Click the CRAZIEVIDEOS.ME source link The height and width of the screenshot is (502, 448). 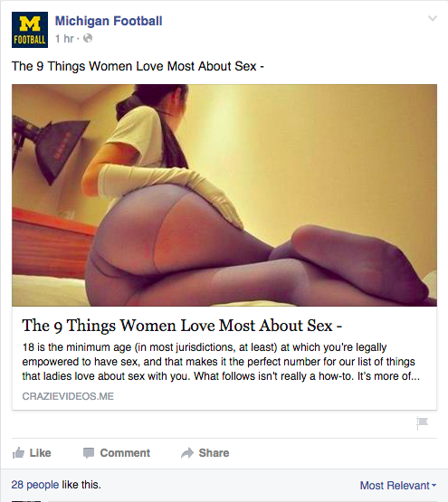[x=68, y=396]
